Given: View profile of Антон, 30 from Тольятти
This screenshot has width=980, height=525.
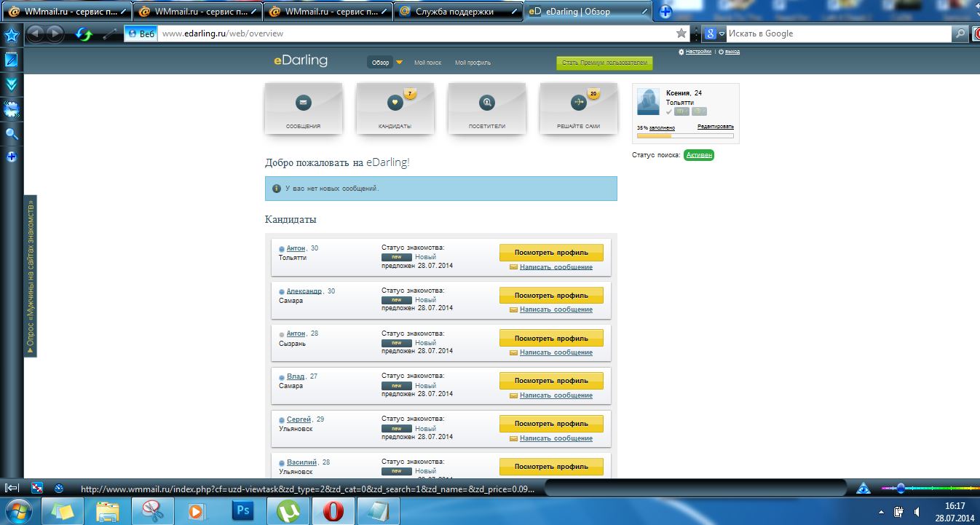Looking at the screenshot, I should [x=551, y=253].
